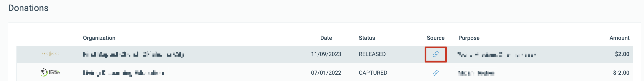Image resolution: width=644 pixels, height=81 pixels.
Task: Click the RELEASED status cell
Action: coord(372,54)
